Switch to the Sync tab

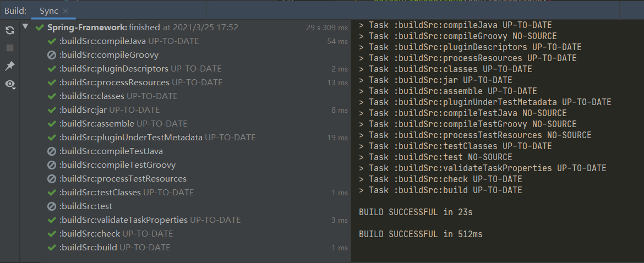(x=48, y=11)
